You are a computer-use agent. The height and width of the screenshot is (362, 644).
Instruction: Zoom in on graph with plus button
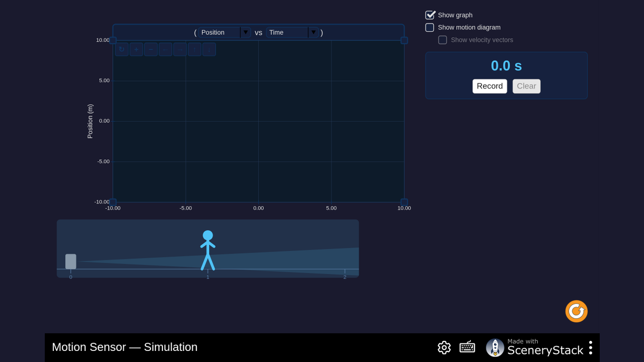(x=136, y=49)
